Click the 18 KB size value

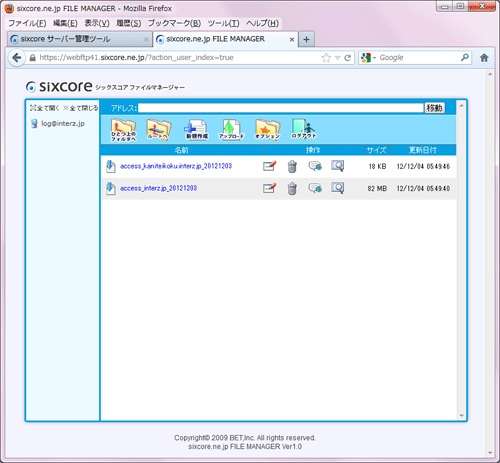pos(377,166)
